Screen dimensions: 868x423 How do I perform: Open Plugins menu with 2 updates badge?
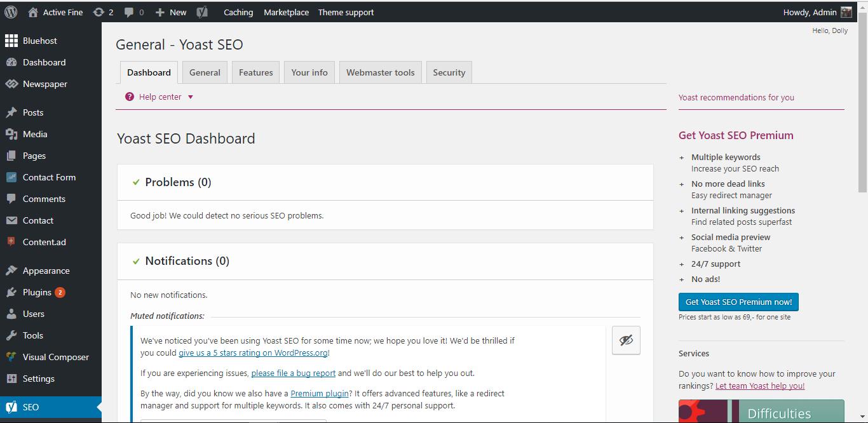tap(51, 292)
